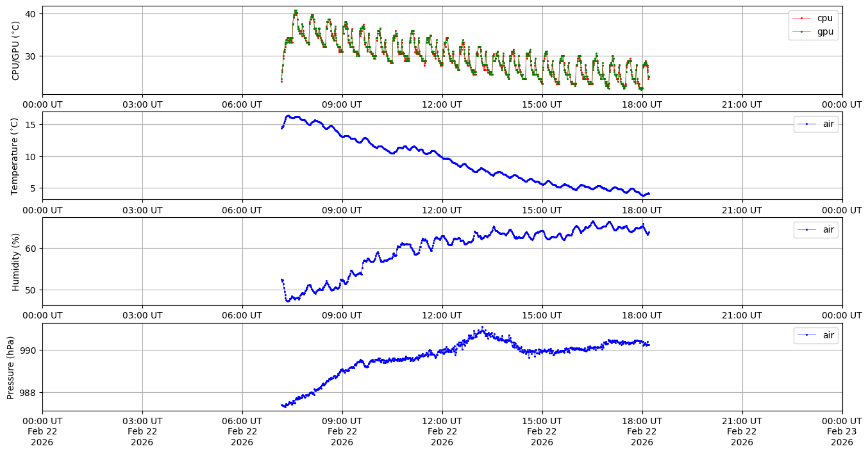The width and height of the screenshot is (868, 453).
Task: Click the green gpu line sample in legend
Action: pyautogui.click(x=801, y=31)
